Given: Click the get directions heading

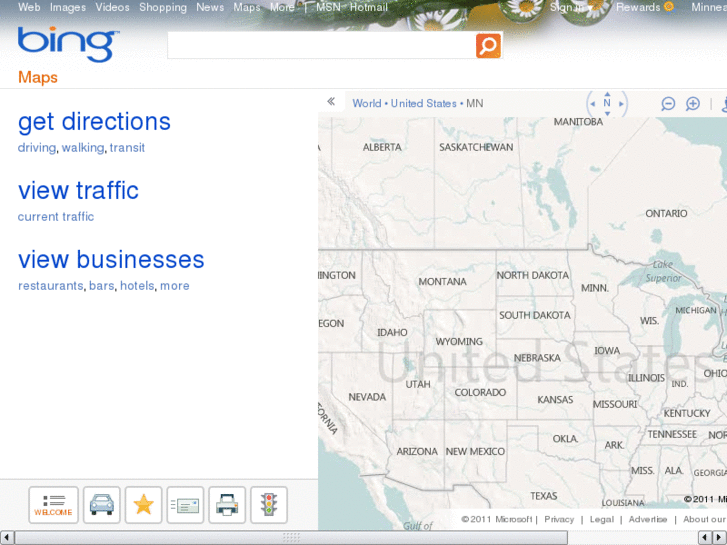Looking at the screenshot, I should point(94,122).
